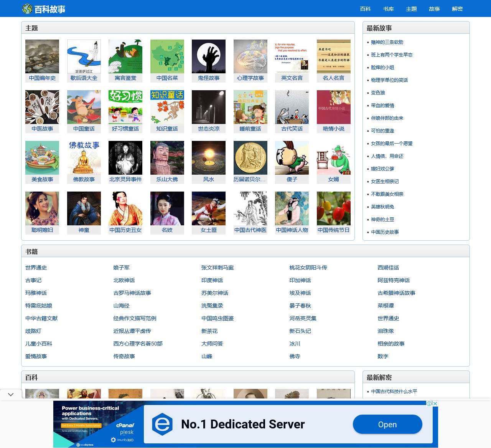Open the 鬼怪故事 hand-and-moon thumbnail
491x448 pixels.
coord(209,56)
